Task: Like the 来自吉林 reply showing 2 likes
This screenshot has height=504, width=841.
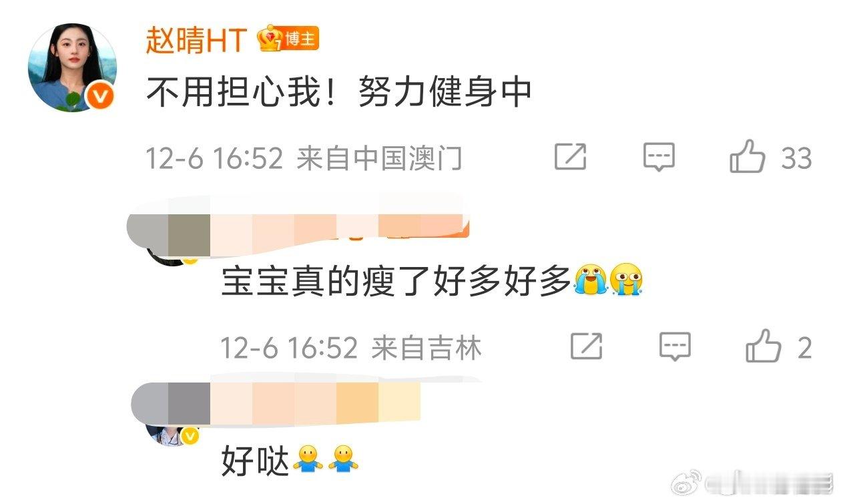Action: (x=763, y=346)
